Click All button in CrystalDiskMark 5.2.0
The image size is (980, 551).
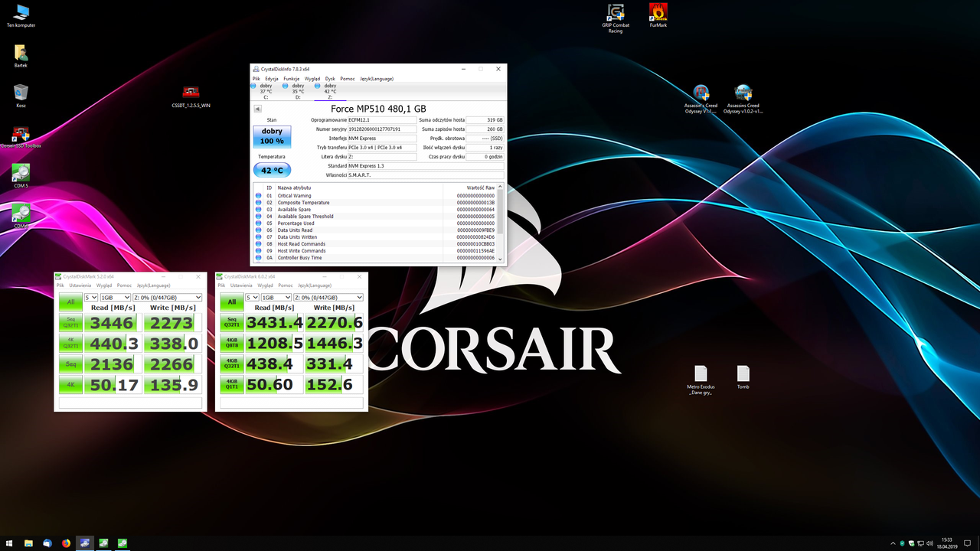click(x=71, y=302)
